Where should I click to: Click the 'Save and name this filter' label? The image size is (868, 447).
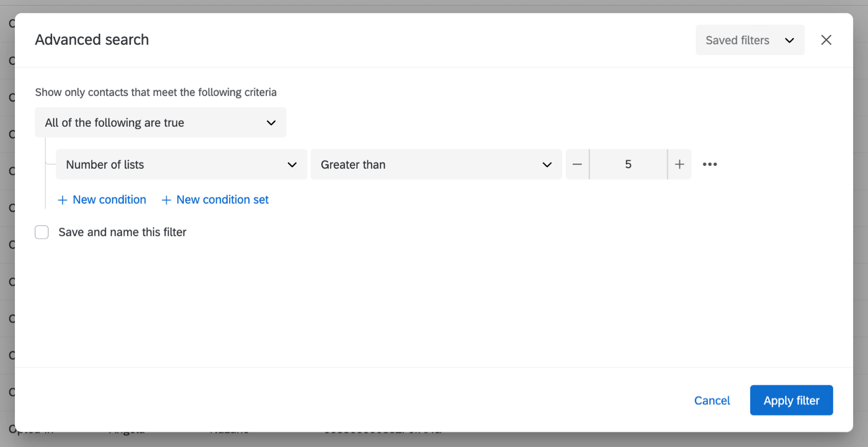[x=123, y=232]
